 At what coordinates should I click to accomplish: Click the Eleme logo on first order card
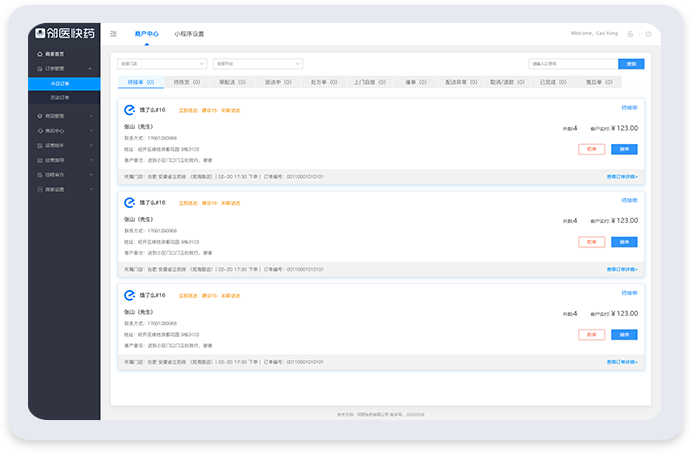coord(129,110)
